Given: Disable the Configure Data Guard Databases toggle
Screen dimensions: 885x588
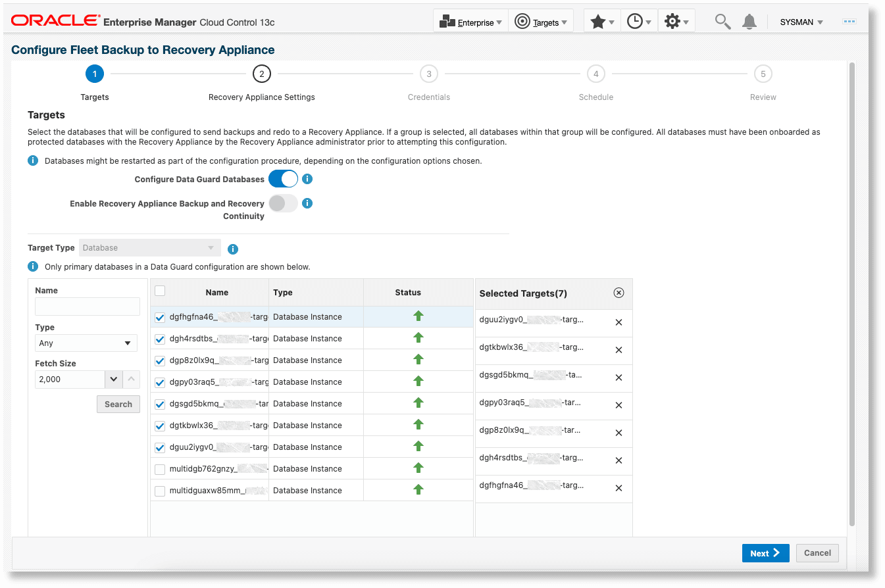Looking at the screenshot, I should coord(283,178).
